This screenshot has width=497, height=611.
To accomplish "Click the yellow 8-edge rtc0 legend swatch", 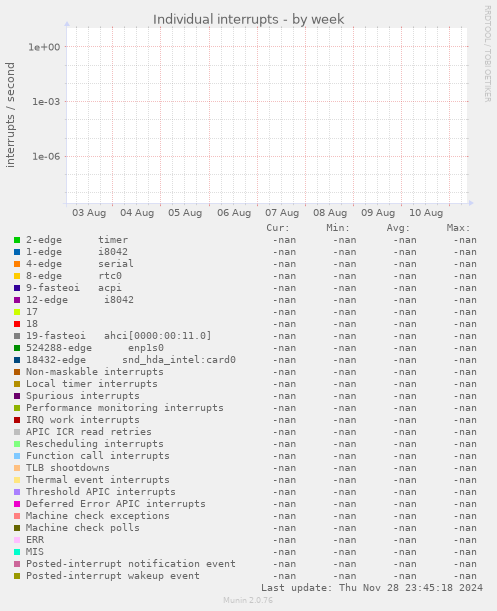I will tap(17, 276).
